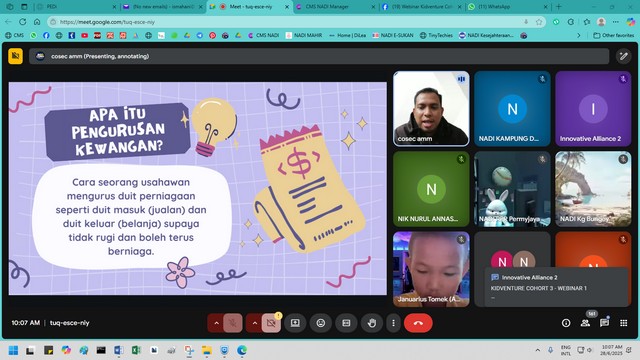
Task: Switch to the WhatsApp browser tab
Action: pos(508,7)
